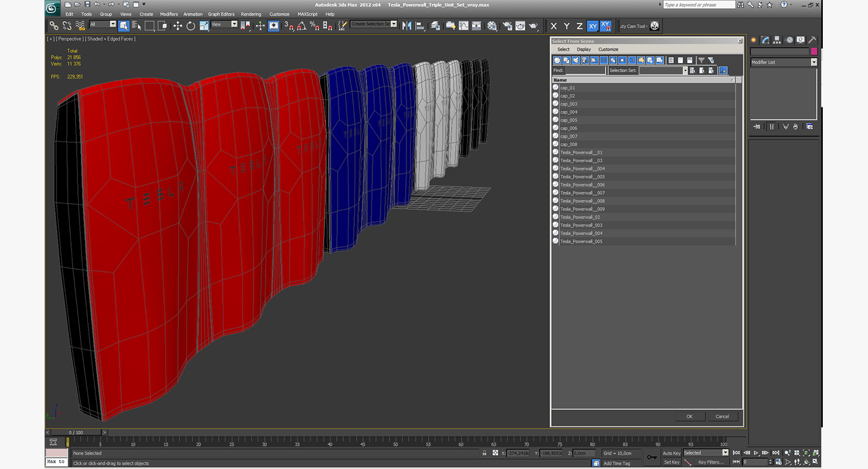The height and width of the screenshot is (469, 868).
Task: Toggle Display Lights filter in Select From Scene
Action: (576, 60)
